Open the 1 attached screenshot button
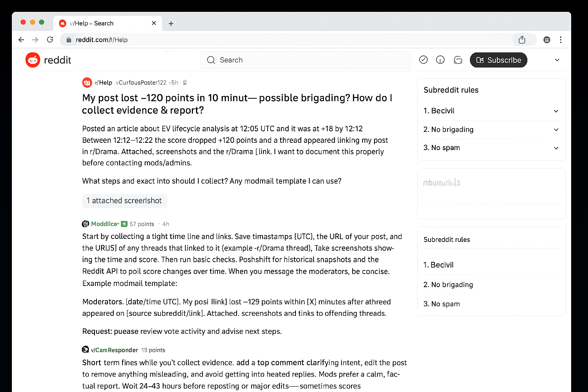Screen dimensions: 588x392 coord(124,201)
